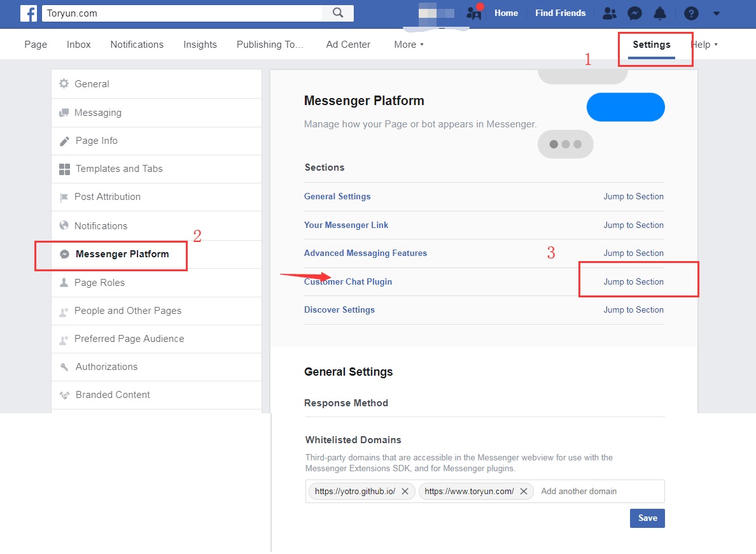Click the Branded Content handshake icon
Viewport: 756px width, 554px height.
[x=64, y=395]
